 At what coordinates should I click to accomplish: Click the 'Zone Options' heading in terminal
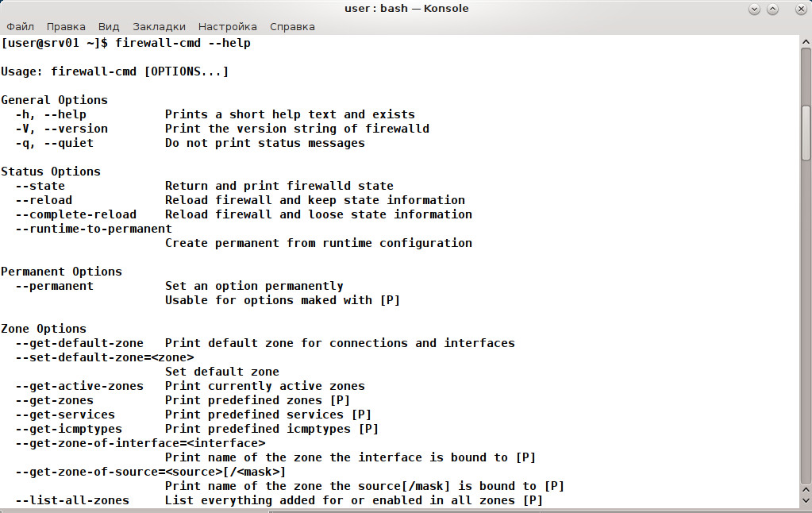click(x=44, y=329)
